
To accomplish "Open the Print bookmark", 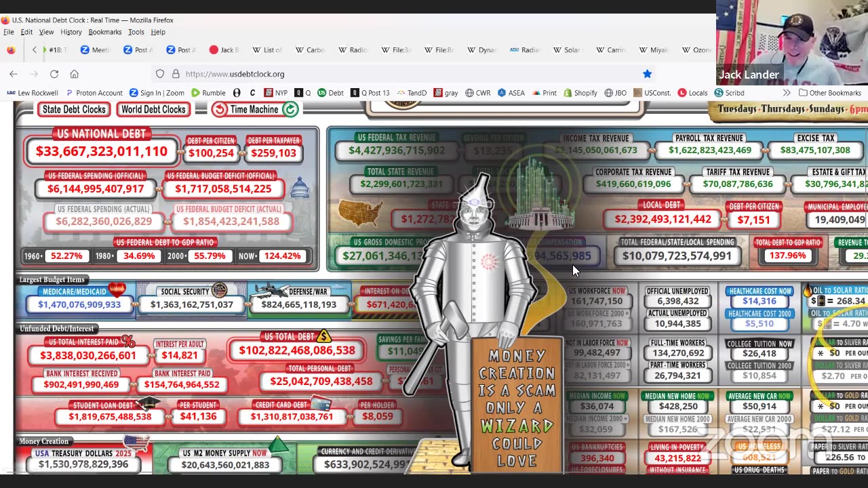I will tap(544, 93).
